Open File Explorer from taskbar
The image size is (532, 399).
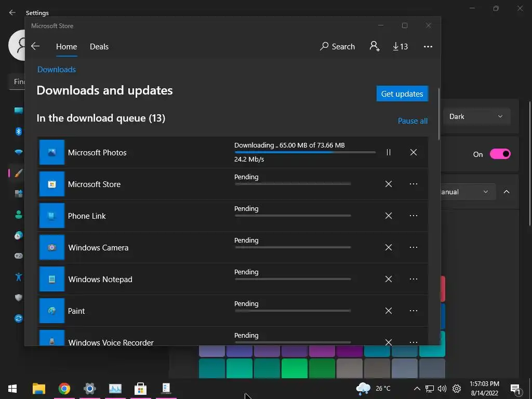38,389
